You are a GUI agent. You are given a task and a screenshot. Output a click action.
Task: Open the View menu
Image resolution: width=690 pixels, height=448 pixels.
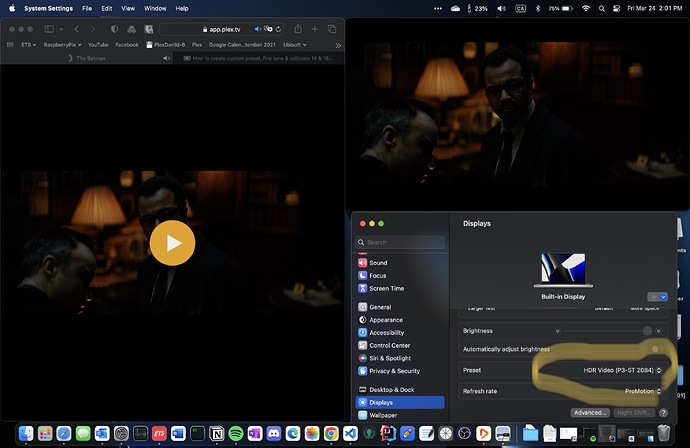128,8
